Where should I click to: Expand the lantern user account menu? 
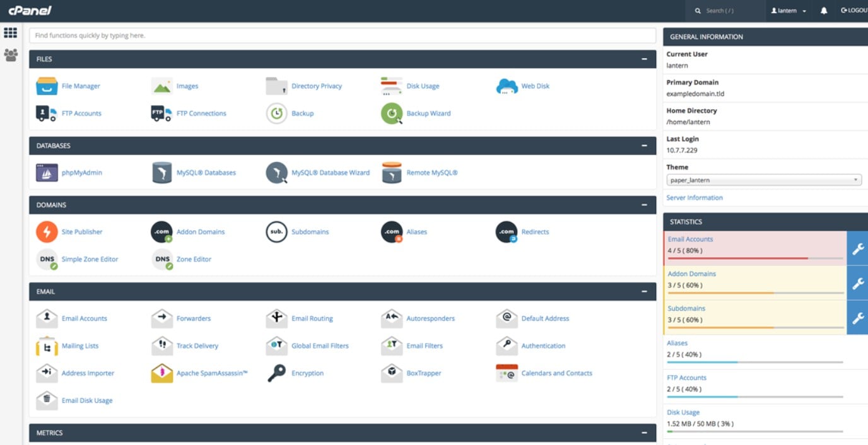tap(788, 10)
